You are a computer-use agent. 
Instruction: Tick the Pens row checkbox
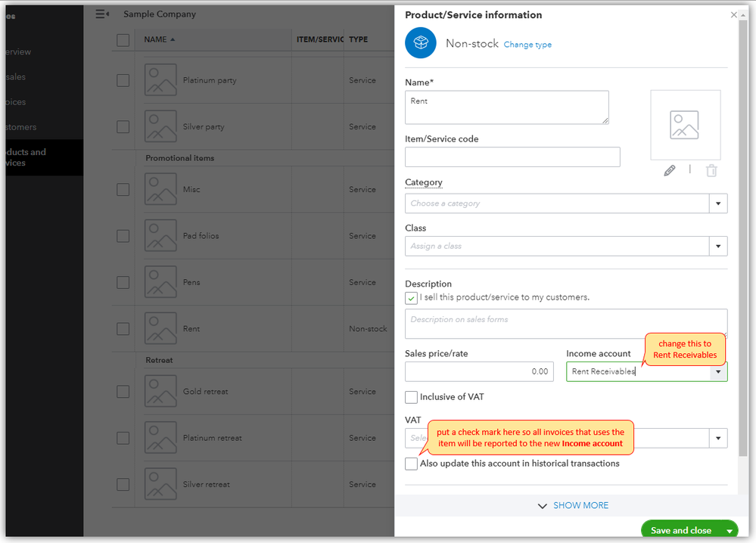[x=123, y=282]
